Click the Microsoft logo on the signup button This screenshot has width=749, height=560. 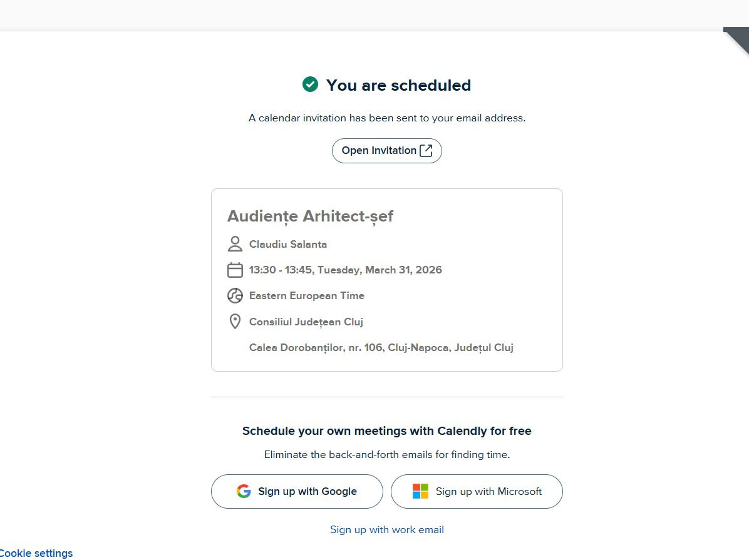[419, 491]
